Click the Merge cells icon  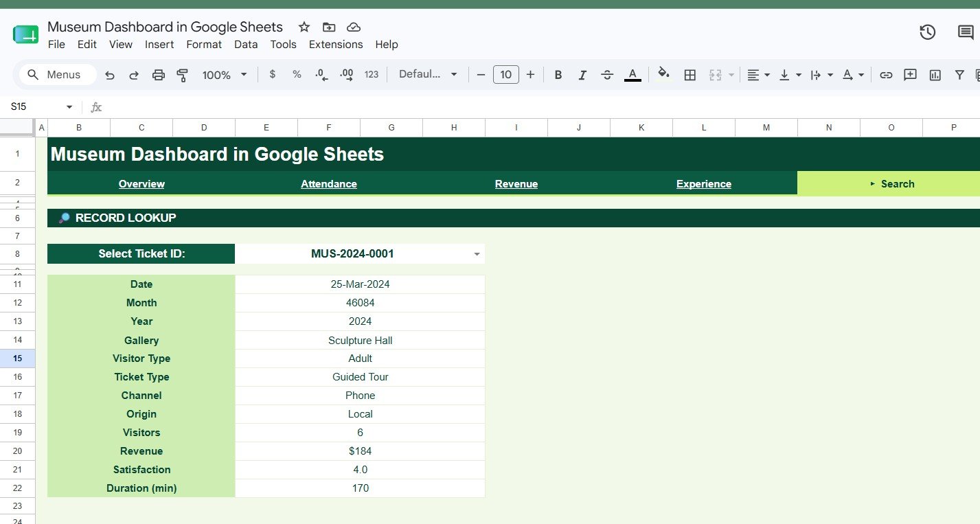coord(715,75)
